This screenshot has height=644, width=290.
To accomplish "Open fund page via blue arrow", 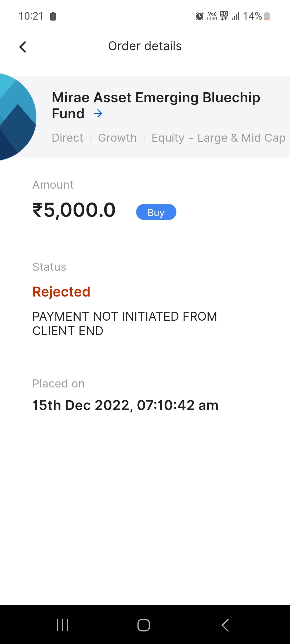I will coord(98,114).
